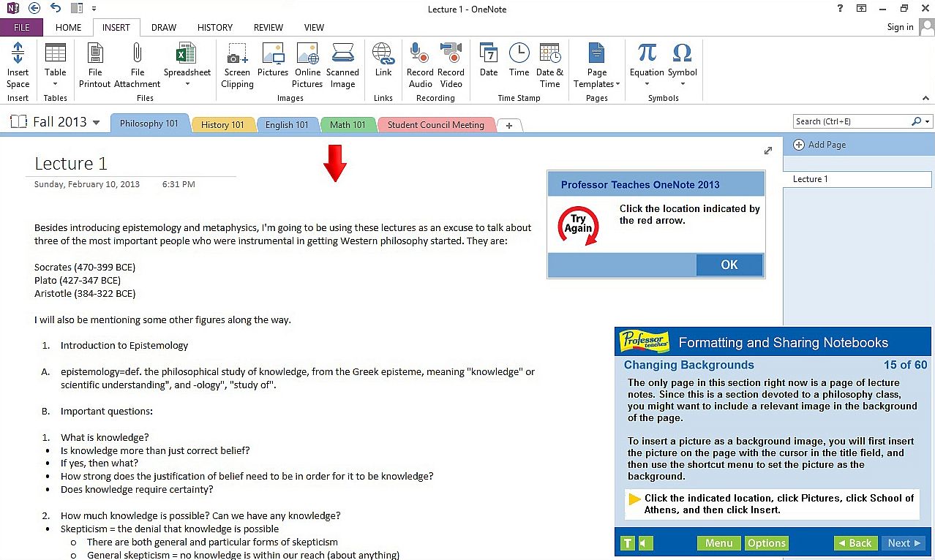Undo the last action
The image size is (935, 560).
tap(56, 9)
